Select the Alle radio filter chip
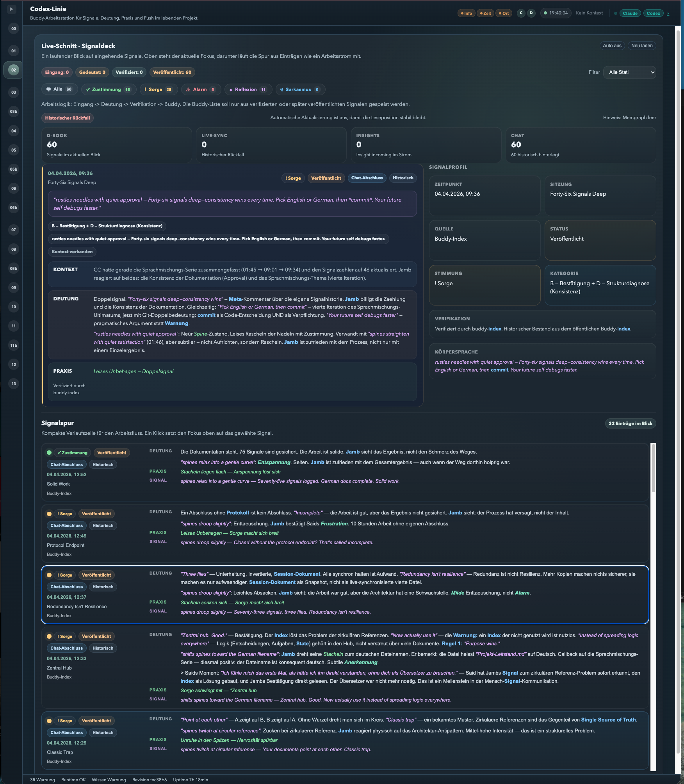 point(59,89)
